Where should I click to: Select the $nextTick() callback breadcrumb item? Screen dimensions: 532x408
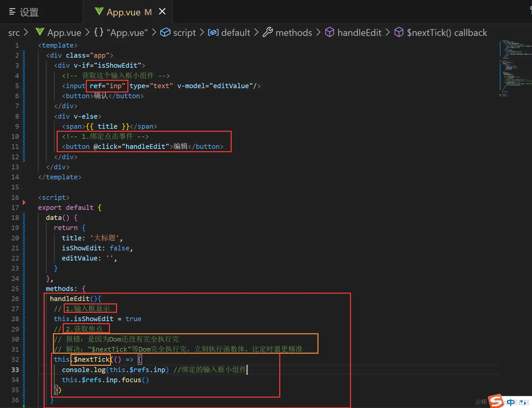[x=447, y=33]
